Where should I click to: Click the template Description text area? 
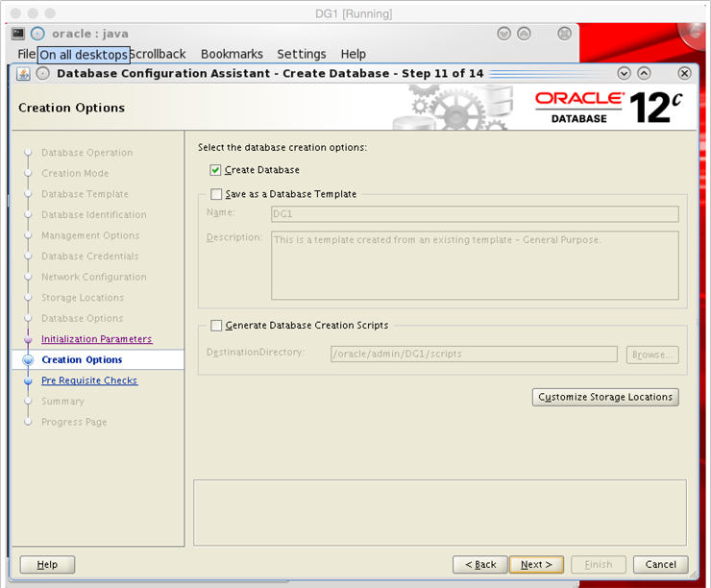(475, 265)
